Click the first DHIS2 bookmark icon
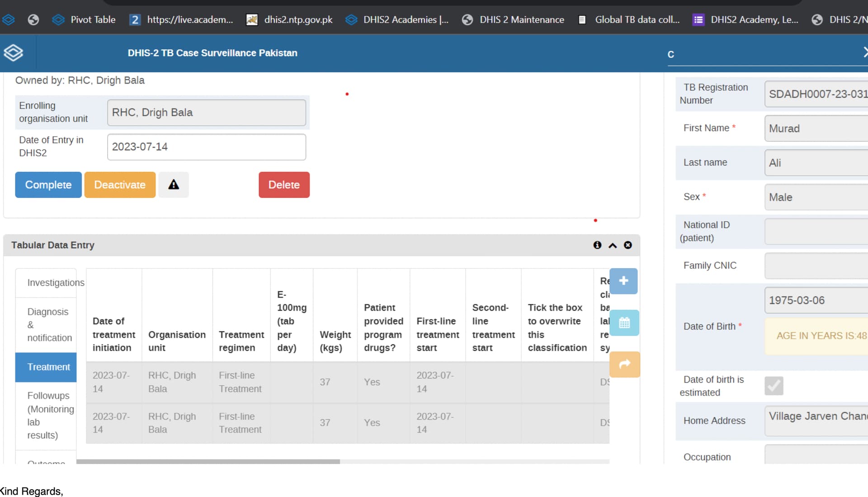The height and width of the screenshot is (497, 868). 9,19
